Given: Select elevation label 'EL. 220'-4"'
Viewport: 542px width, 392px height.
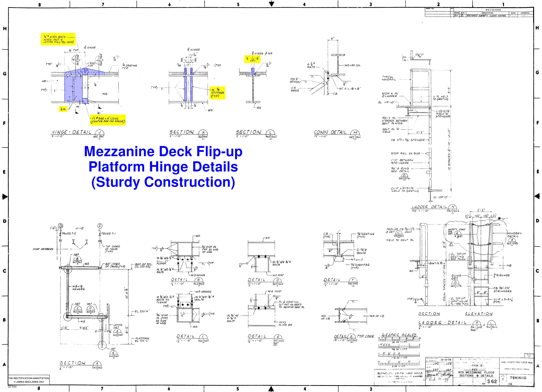Looking at the screenshot, I should point(142,311).
